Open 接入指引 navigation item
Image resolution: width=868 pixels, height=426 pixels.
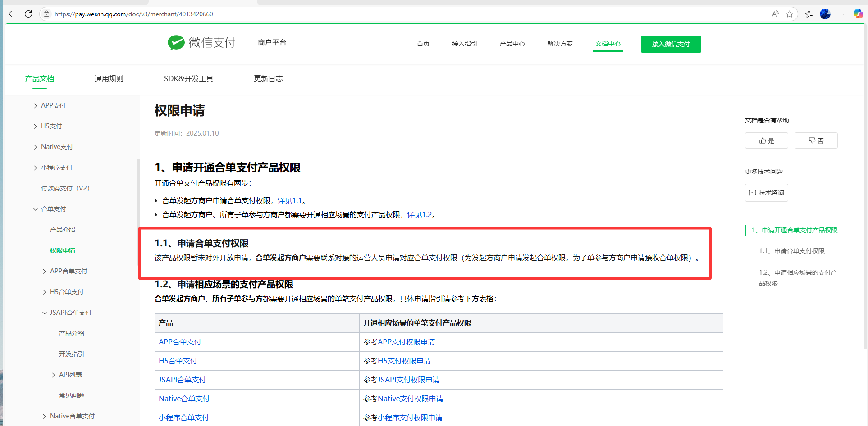(x=464, y=44)
